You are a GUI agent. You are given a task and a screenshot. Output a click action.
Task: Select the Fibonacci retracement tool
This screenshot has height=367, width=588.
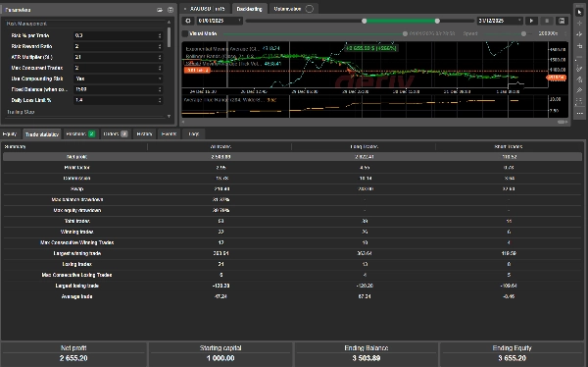point(579,101)
